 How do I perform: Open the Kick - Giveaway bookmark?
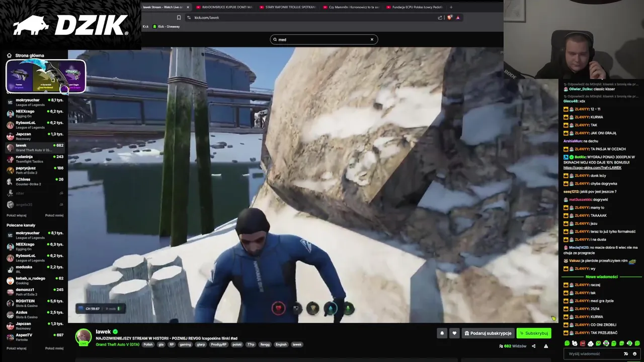click(167, 27)
